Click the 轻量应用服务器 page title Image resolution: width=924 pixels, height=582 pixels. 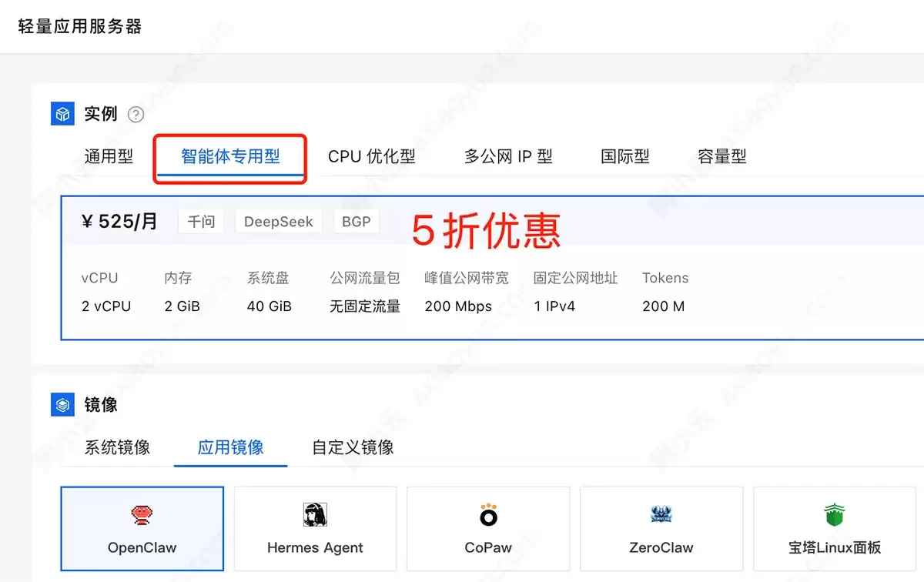pyautogui.click(x=79, y=26)
